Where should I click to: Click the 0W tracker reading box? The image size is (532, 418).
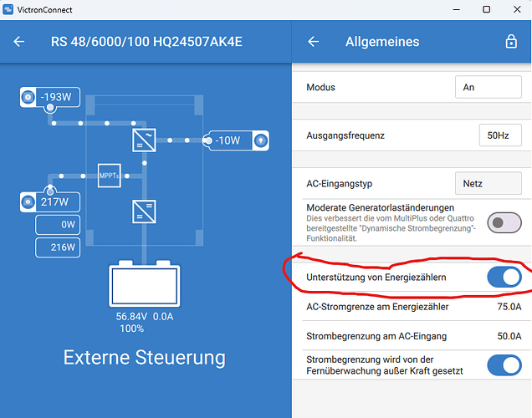coord(58,224)
